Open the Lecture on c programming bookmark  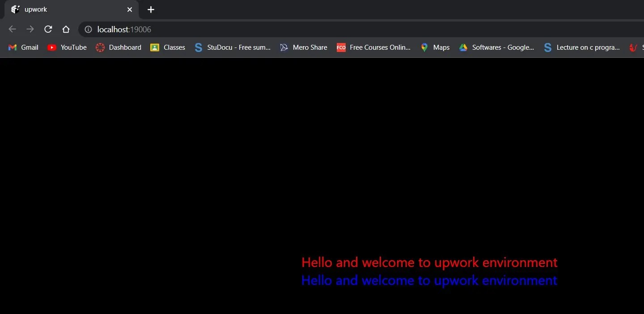tap(581, 47)
